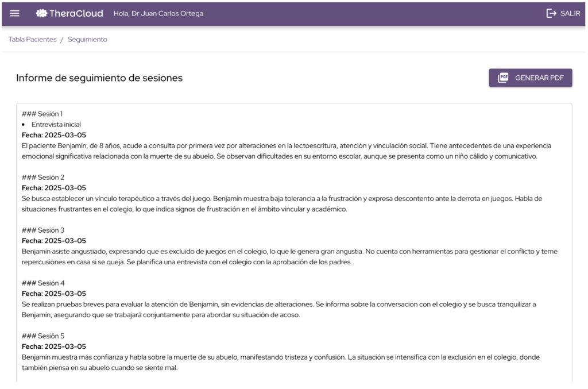Click the 'Informe de seguimiento de sesiones' heading

click(99, 78)
